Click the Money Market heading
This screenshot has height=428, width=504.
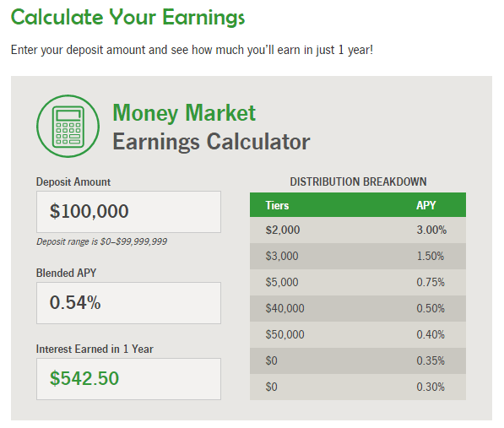pyautogui.click(x=184, y=113)
